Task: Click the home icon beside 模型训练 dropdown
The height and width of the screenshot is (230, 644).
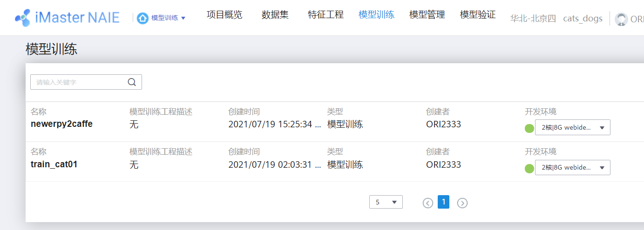Action: 142,18
